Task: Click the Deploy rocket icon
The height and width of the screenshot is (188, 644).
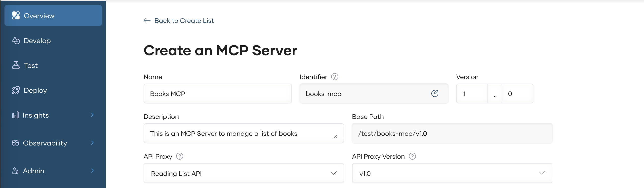Action: [16, 90]
